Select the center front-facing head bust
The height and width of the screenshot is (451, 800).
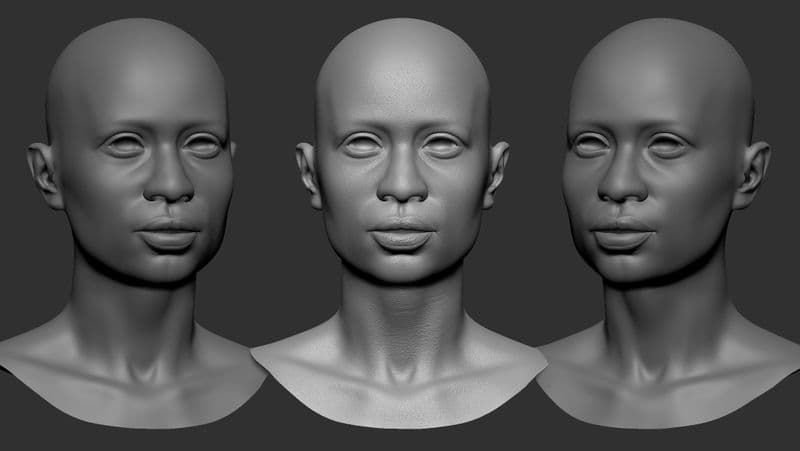(x=401, y=223)
